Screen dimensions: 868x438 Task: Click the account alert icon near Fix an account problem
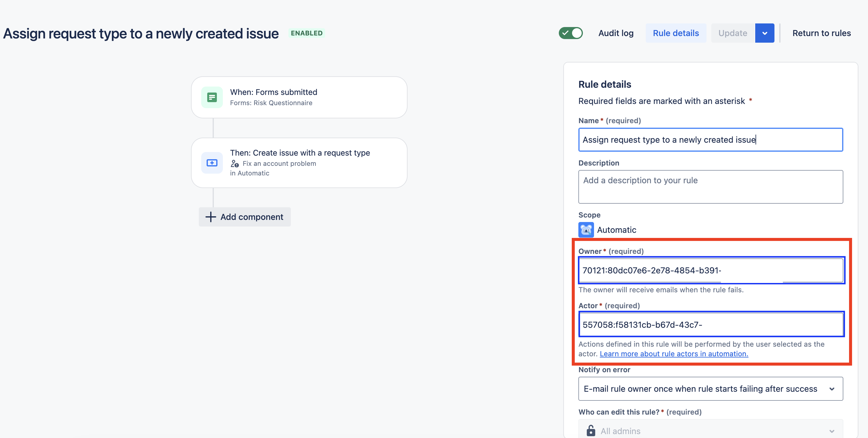click(235, 164)
